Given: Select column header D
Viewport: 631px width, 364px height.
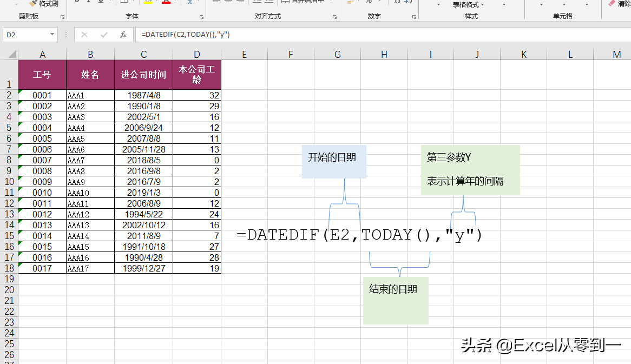Looking at the screenshot, I should [197, 54].
